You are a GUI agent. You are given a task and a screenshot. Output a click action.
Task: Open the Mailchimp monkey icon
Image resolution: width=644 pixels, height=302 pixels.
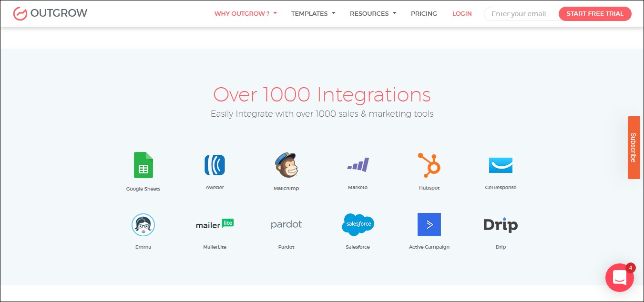pyautogui.click(x=286, y=165)
